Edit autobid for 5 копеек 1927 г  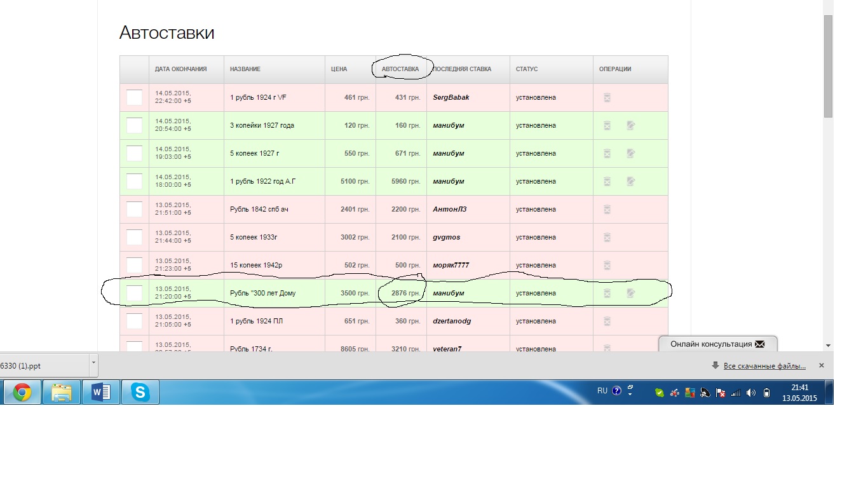[x=630, y=154]
